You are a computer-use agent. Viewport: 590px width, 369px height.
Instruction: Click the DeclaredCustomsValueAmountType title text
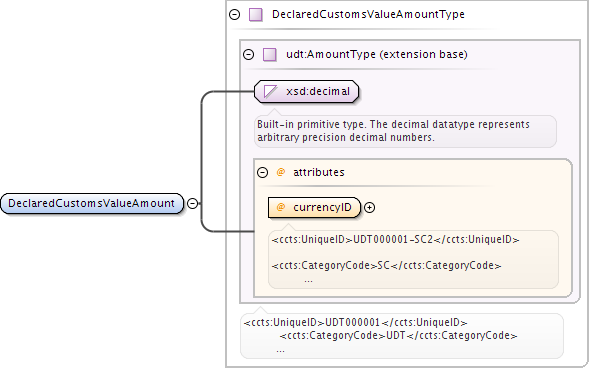pyautogui.click(x=368, y=14)
